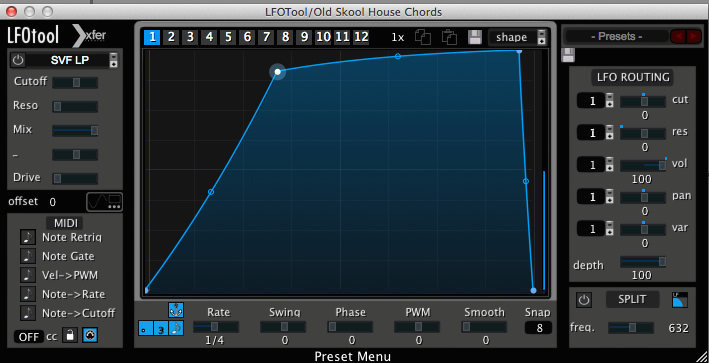Click the split freq. slider
709x363 pixels.
(631, 327)
